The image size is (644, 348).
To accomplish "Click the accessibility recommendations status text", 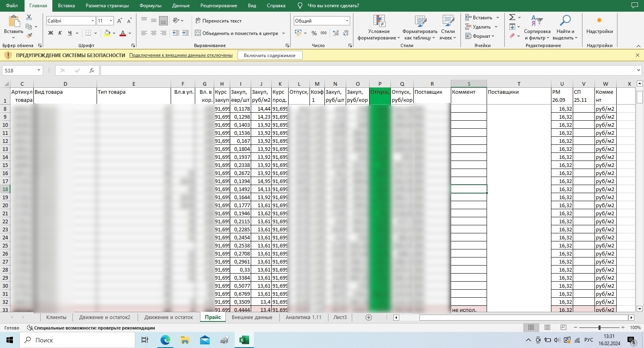I will coord(91,328).
